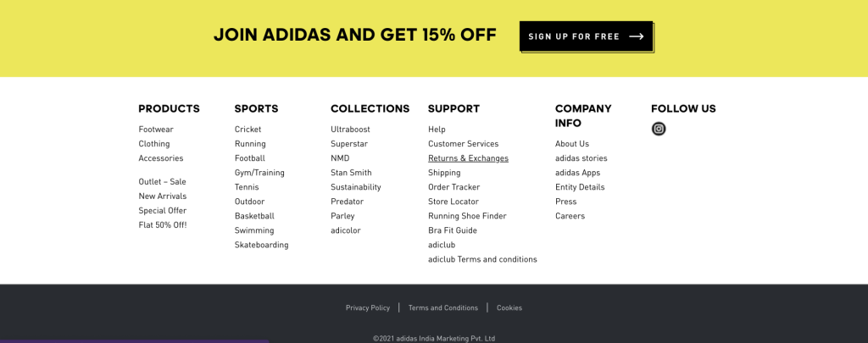Viewport: 868px width, 343px height.
Task: Click the Cookies footer link
Action: tap(509, 307)
